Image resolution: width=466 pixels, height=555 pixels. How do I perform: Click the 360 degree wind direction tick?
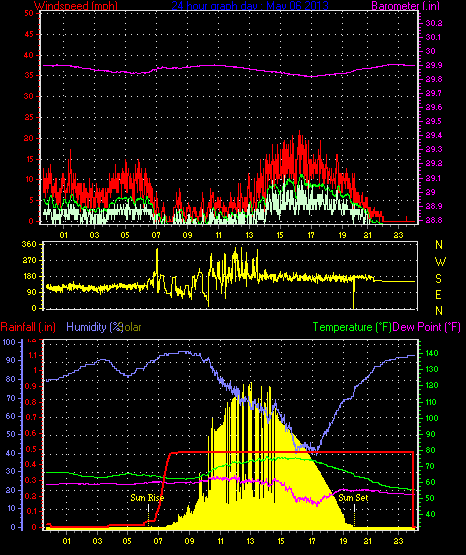(29, 244)
